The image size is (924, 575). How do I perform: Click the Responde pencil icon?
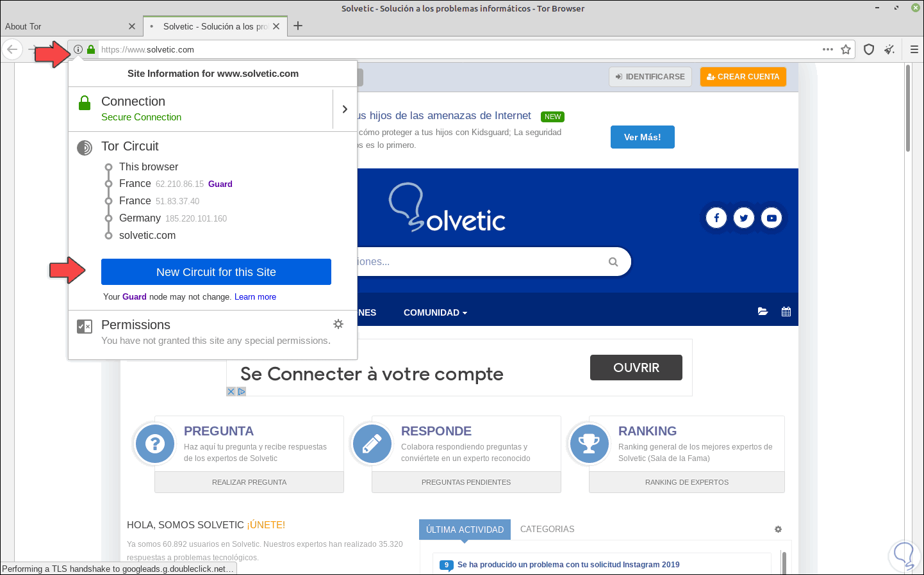372,443
